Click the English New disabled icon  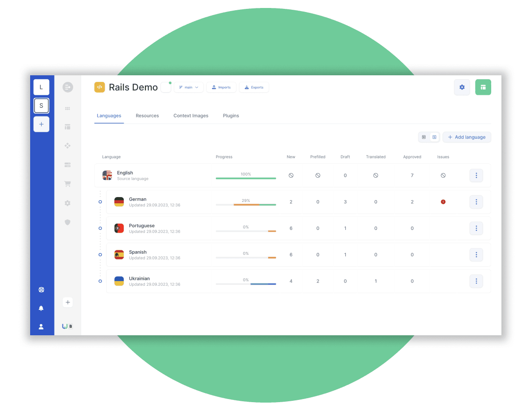pos(291,175)
